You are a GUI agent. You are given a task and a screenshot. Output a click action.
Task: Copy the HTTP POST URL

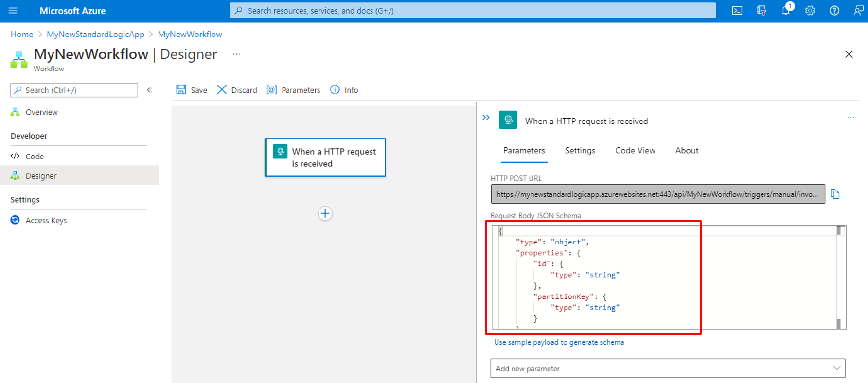click(x=835, y=194)
